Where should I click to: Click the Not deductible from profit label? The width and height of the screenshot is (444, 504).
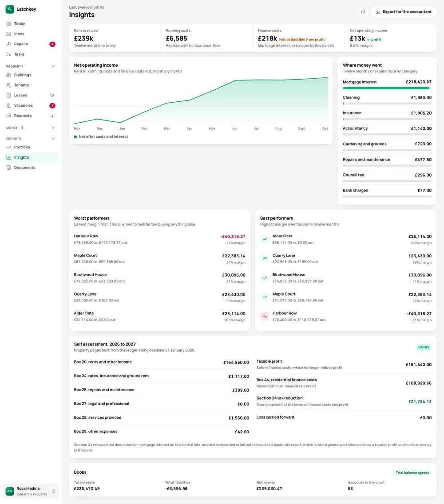pyautogui.click(x=302, y=40)
